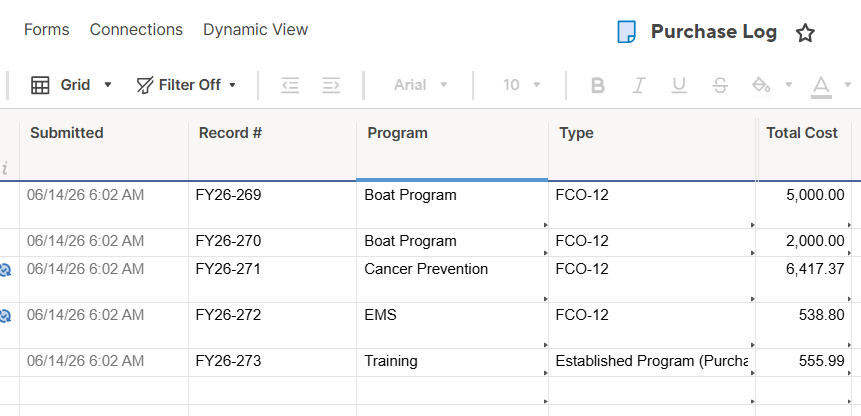Open the Forms menu
The width and height of the screenshot is (861, 416).
pyautogui.click(x=47, y=30)
